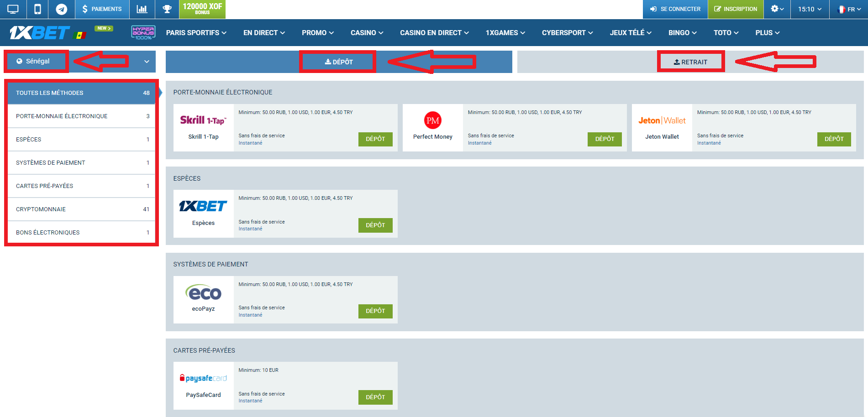Click the ecoPayz eco logo
Image resolution: width=868 pixels, height=417 pixels.
click(x=203, y=292)
